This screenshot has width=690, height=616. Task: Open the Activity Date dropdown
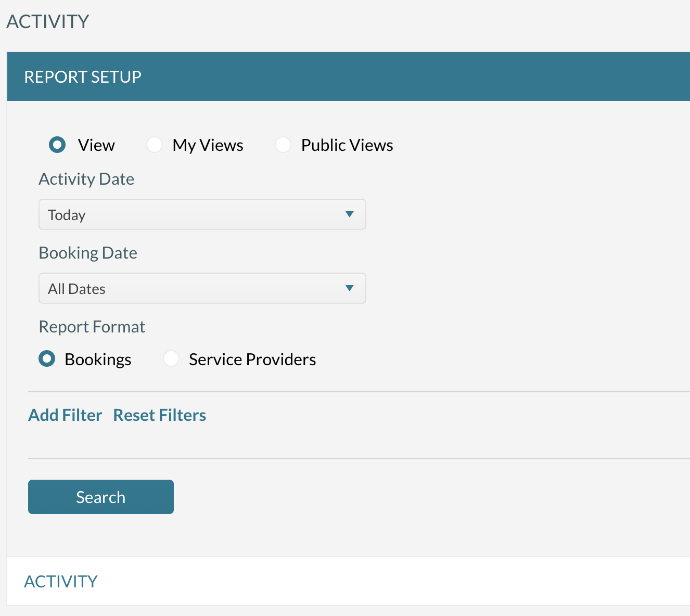[202, 214]
